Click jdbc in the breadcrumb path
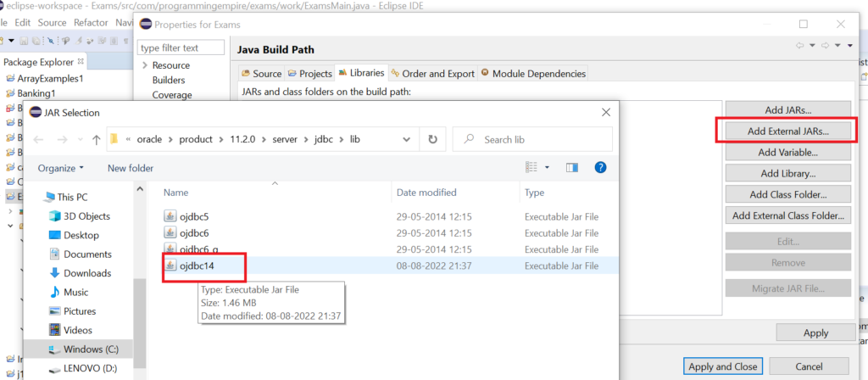868x380 pixels. click(325, 140)
